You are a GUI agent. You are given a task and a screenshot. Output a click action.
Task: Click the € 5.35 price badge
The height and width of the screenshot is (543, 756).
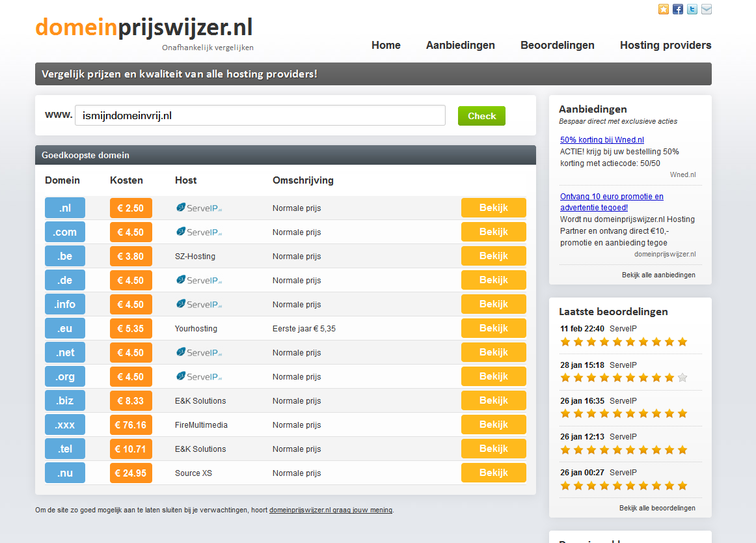pyautogui.click(x=131, y=329)
